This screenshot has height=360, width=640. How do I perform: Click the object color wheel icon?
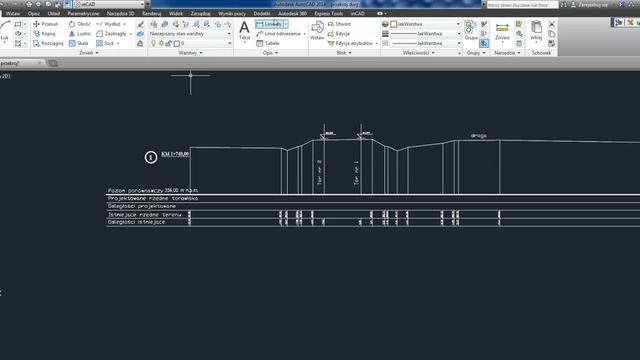385,24
